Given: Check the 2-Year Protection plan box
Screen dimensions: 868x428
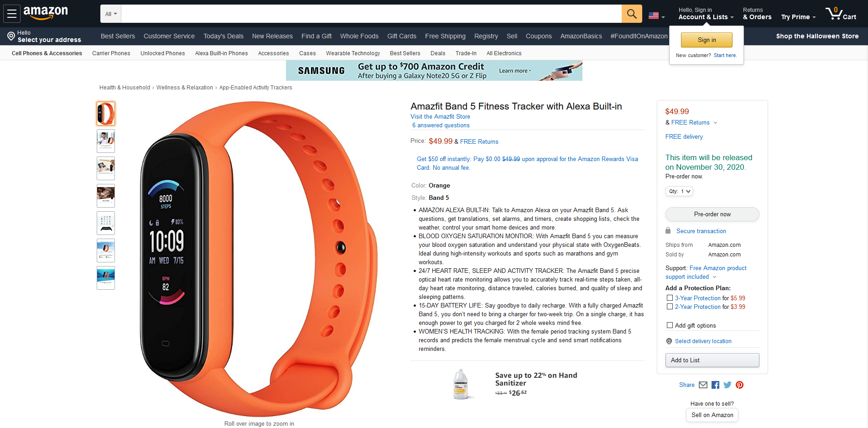Looking at the screenshot, I should coord(670,307).
